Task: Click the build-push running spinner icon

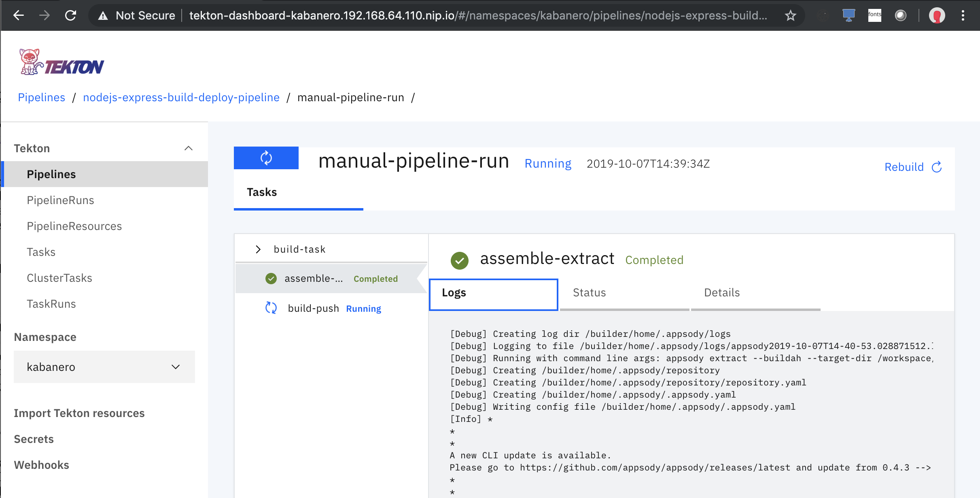Action: pos(271,308)
